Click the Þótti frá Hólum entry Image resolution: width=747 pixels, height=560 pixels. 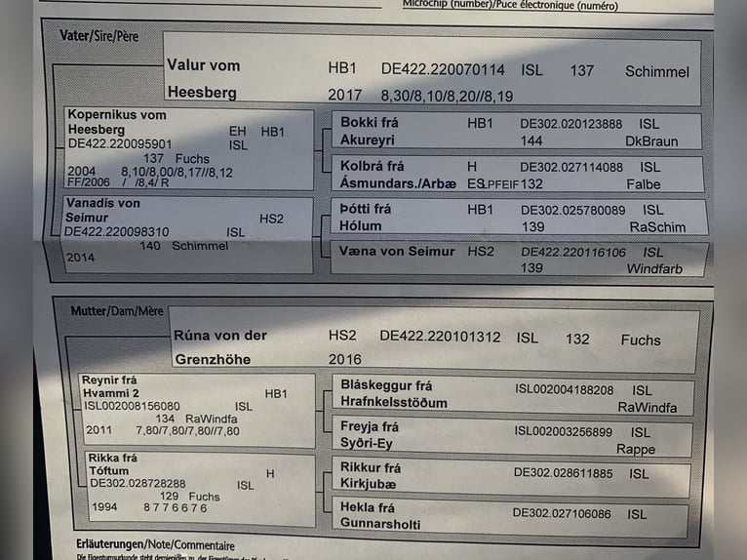coord(366,218)
